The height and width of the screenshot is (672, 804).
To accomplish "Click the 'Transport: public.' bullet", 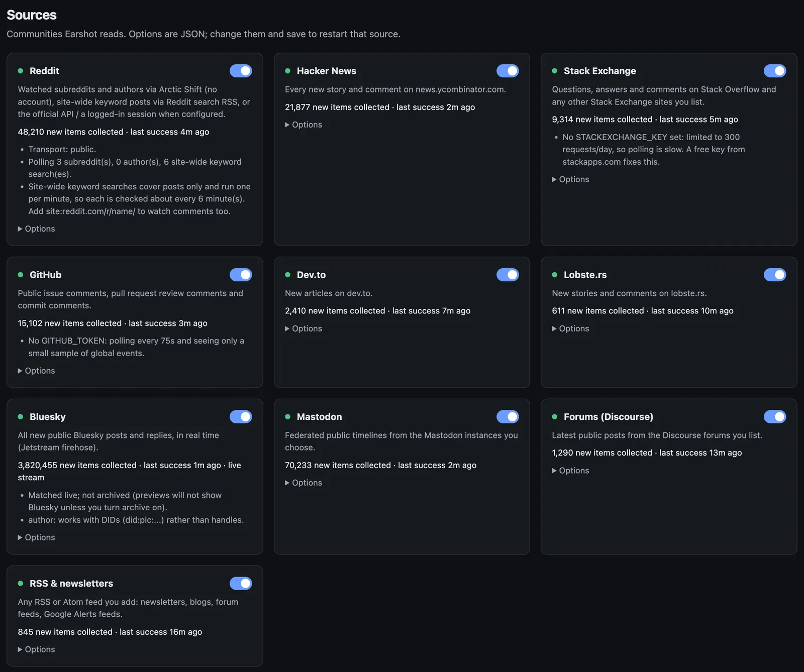I will click(62, 150).
